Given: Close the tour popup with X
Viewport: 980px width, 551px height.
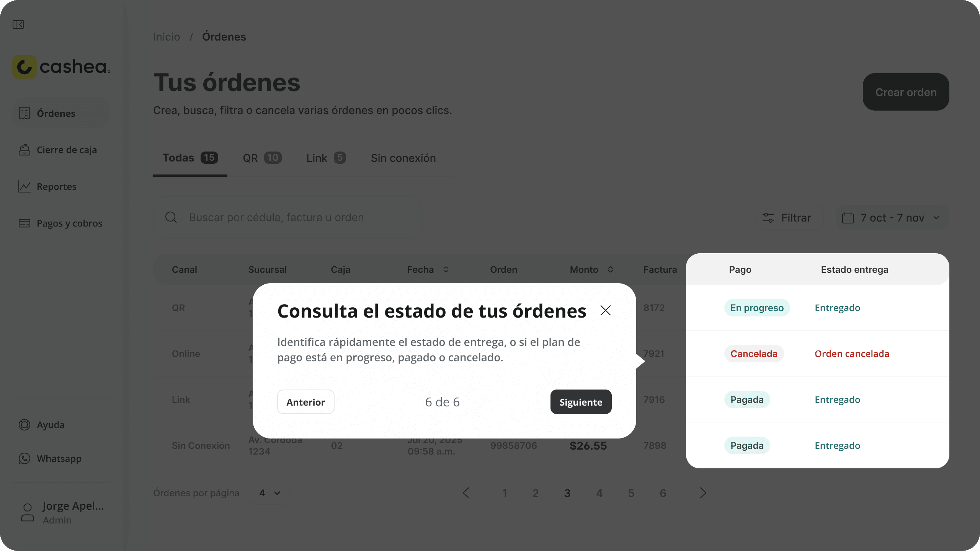Looking at the screenshot, I should point(605,310).
